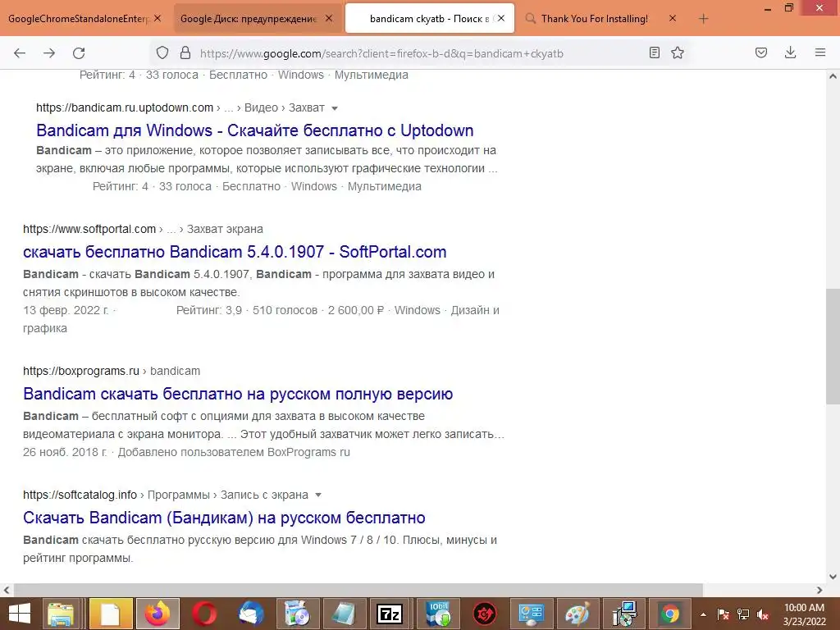Open IObit uninstaller from taskbar
The image size is (840, 630).
pyautogui.click(x=438, y=614)
